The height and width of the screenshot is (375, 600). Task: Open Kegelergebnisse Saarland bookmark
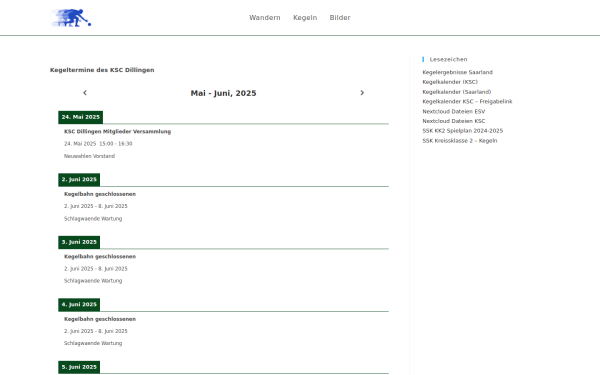(457, 72)
